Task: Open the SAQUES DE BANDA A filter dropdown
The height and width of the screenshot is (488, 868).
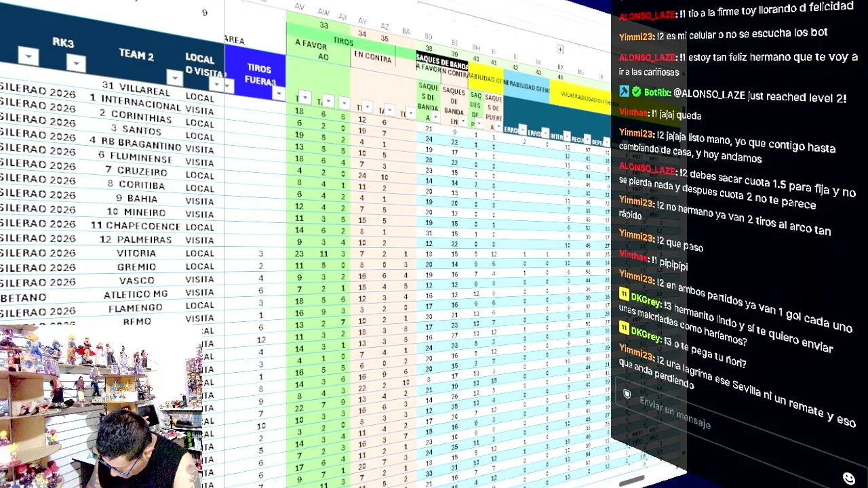Action: 436,117
